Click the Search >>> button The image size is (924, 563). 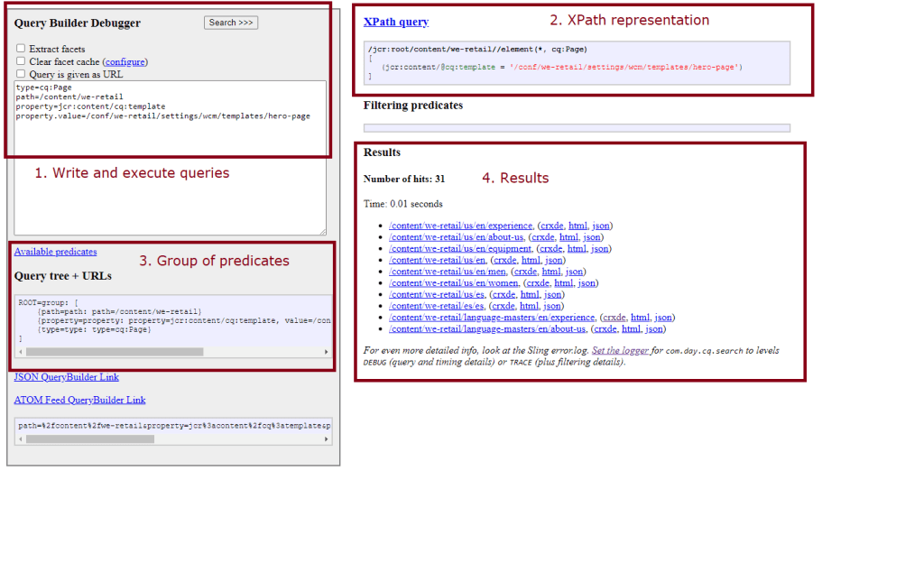coord(230,22)
